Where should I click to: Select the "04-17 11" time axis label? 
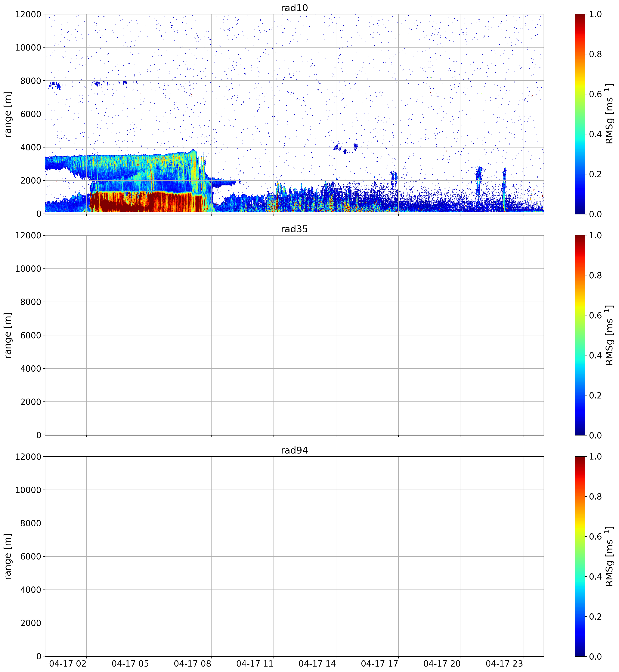[x=255, y=664]
